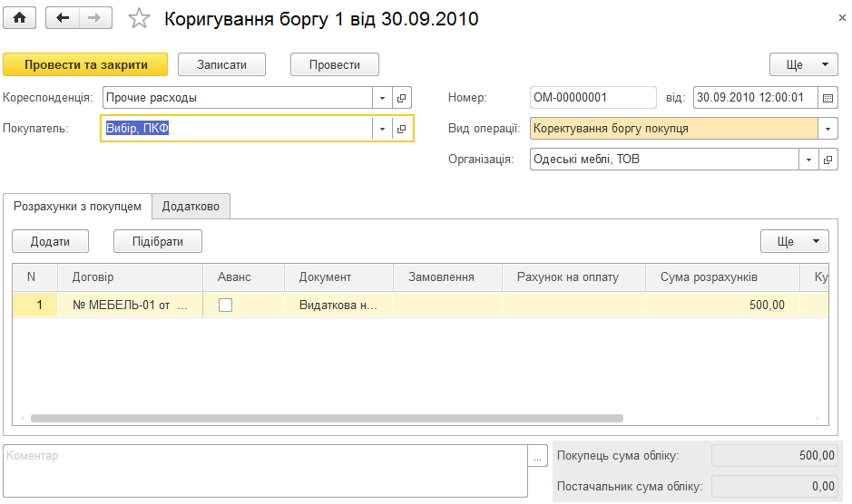Go to the home page icon

[20, 18]
